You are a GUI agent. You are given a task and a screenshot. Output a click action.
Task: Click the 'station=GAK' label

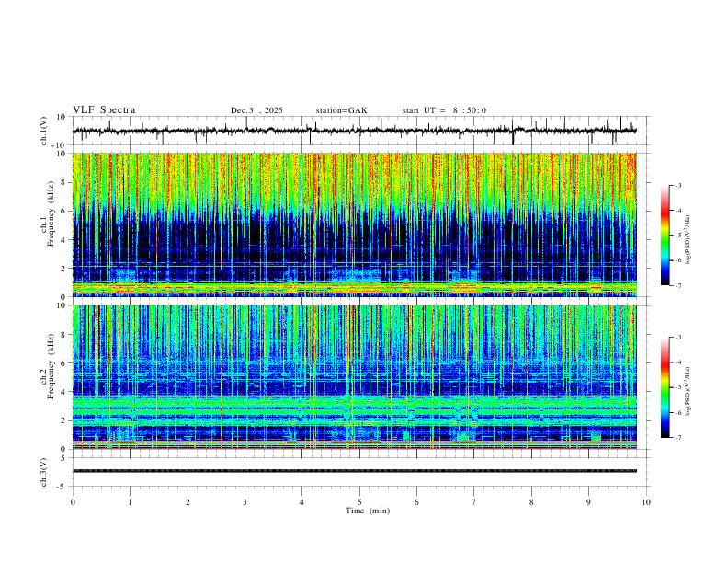(341, 110)
